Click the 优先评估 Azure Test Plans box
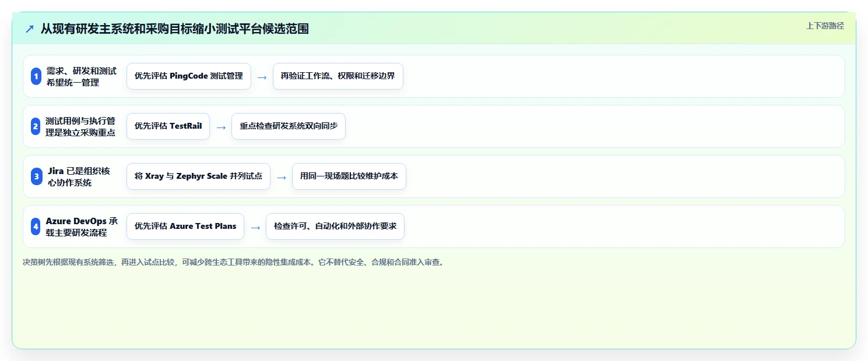 185,226
